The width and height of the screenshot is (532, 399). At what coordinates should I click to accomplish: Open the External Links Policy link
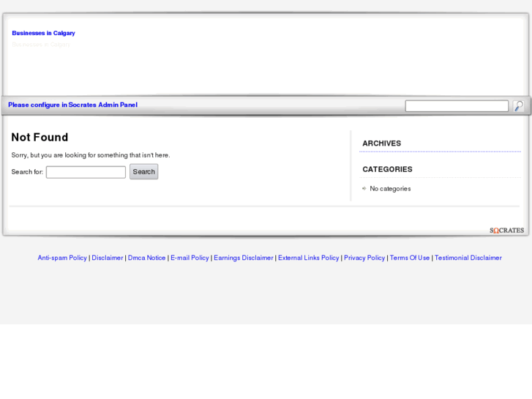pos(308,258)
